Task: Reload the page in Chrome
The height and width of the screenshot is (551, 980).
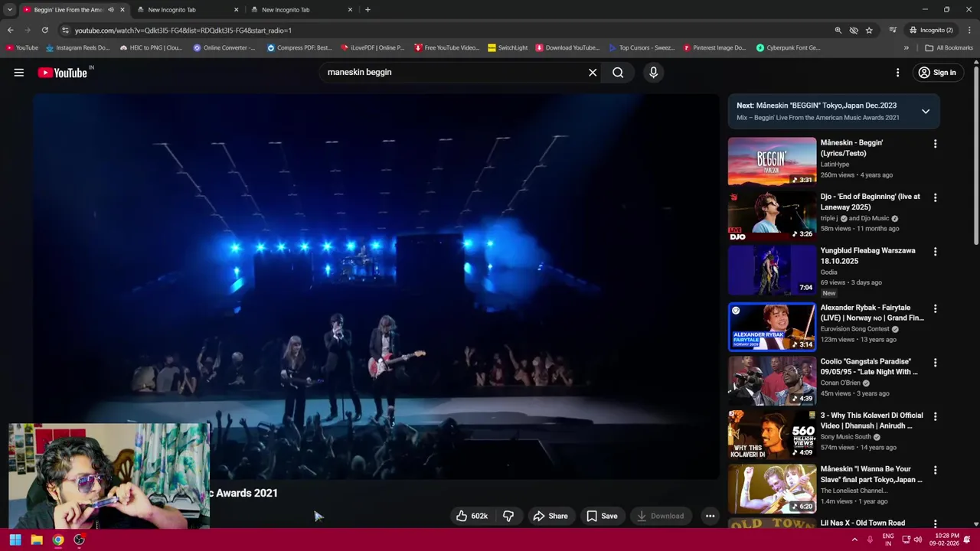Action: [x=44, y=30]
